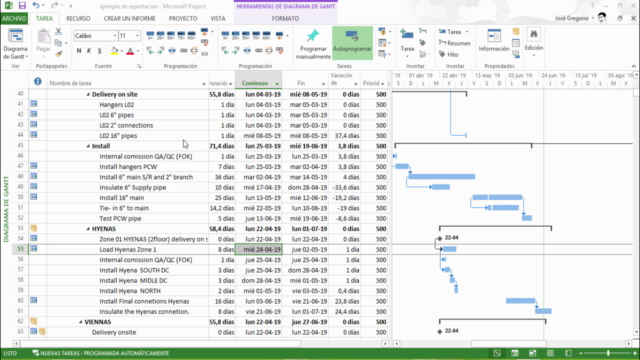Select the mié 24-04-19 Comienzo cell
The width and height of the screenshot is (640, 360).
pos(258,249)
